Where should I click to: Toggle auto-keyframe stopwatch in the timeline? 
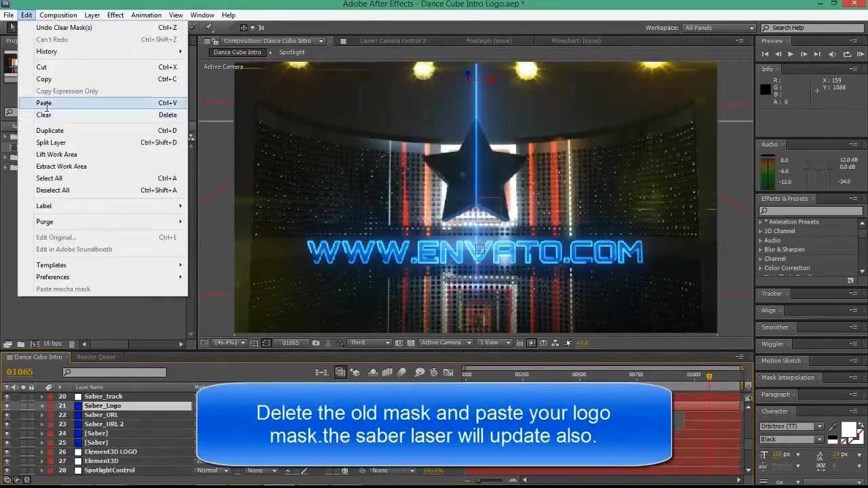click(x=433, y=372)
